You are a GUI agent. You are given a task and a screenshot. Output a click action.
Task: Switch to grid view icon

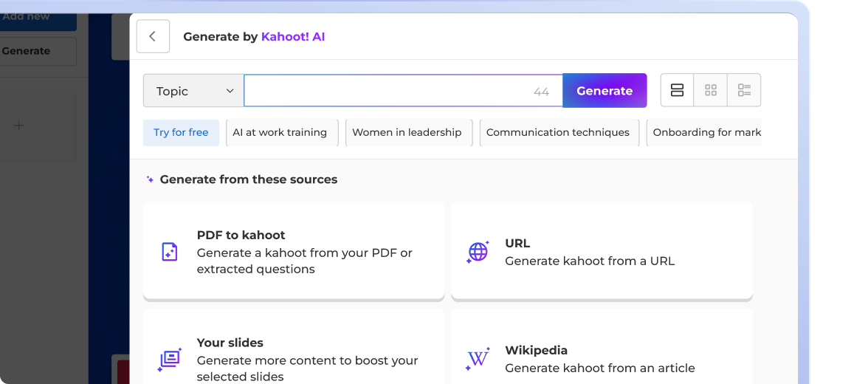710,90
